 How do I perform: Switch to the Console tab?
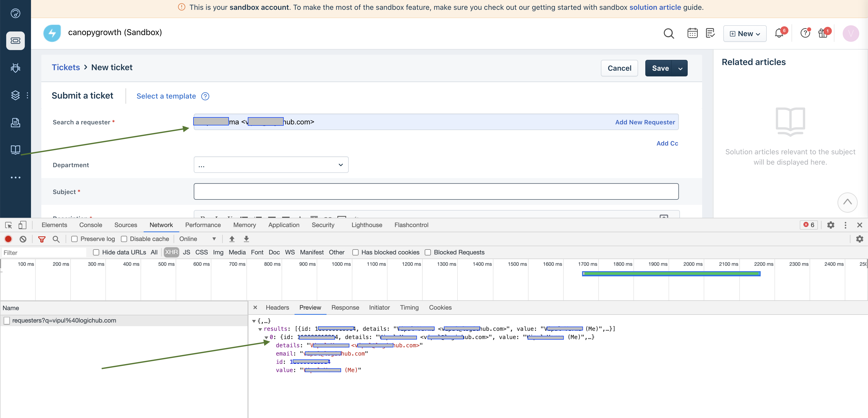(x=91, y=225)
